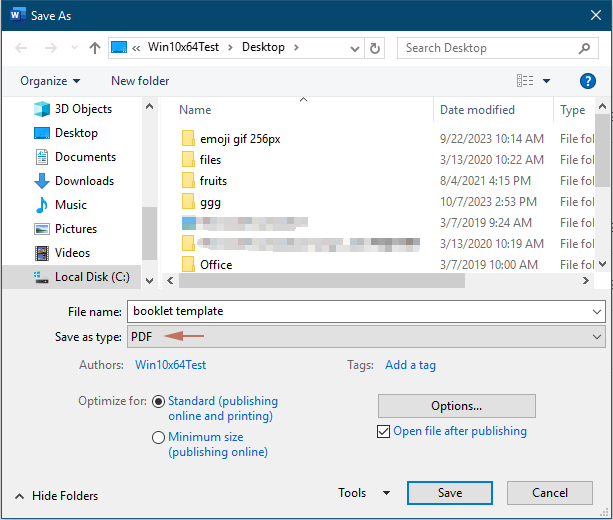Image resolution: width=613 pixels, height=520 pixels.
Task: Open Pictures in the navigation pane
Action: point(76,229)
